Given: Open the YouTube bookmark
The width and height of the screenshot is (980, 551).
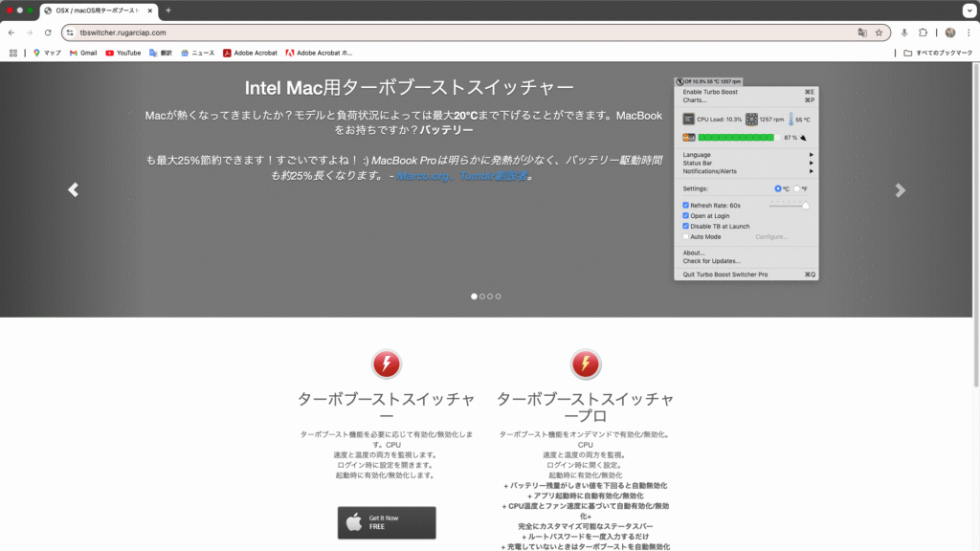Looking at the screenshot, I should [x=123, y=54].
